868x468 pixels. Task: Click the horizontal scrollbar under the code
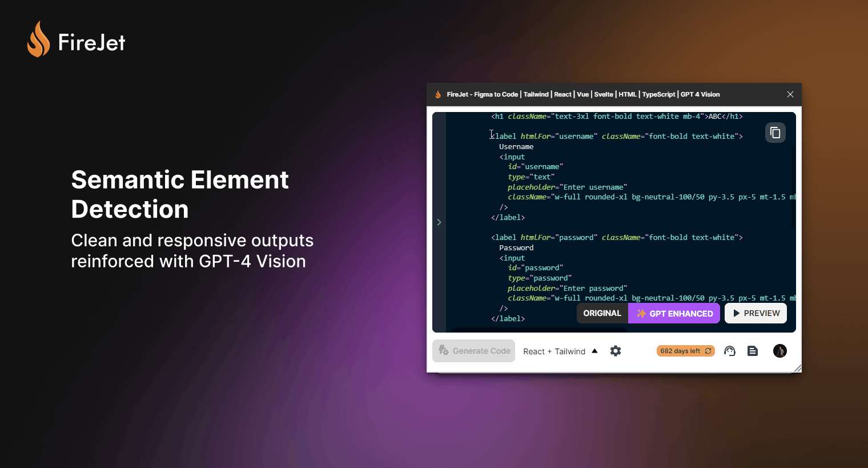click(540, 330)
